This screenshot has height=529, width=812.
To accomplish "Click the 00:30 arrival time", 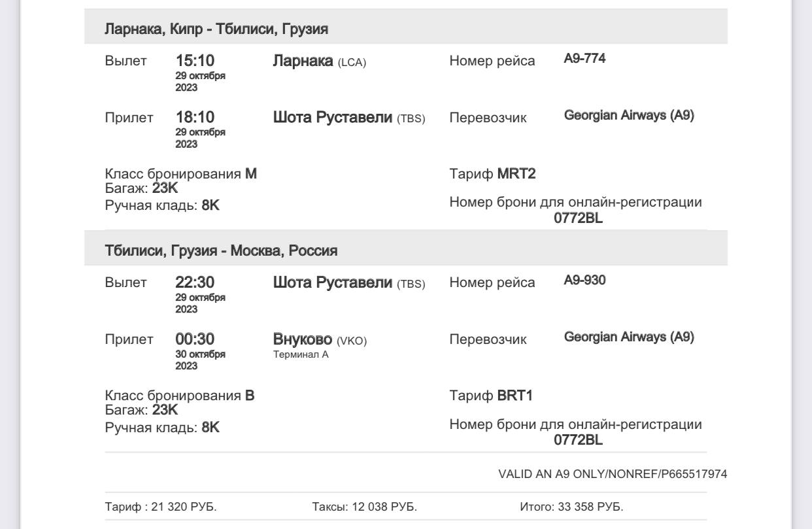I will (195, 339).
